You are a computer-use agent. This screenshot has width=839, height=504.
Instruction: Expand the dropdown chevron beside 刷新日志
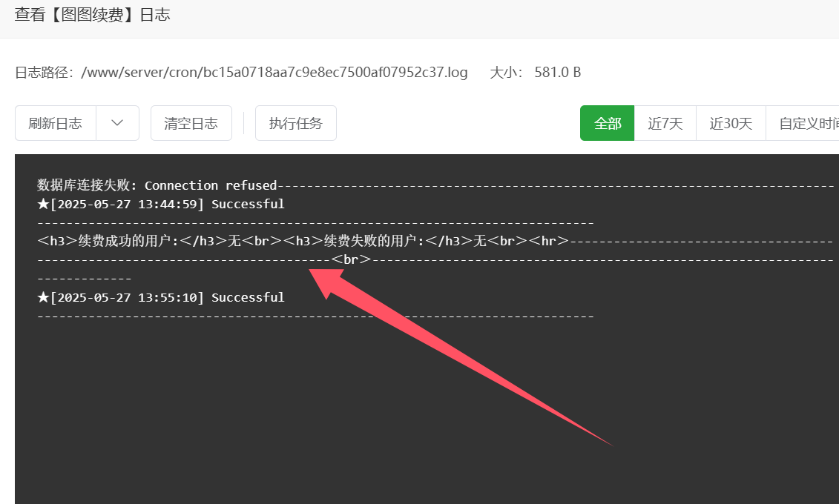117,123
